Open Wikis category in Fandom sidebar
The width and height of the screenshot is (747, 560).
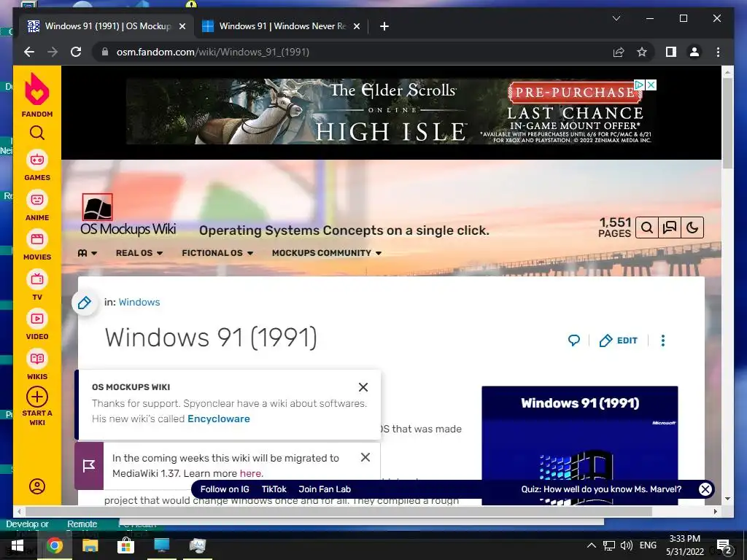pos(36,365)
